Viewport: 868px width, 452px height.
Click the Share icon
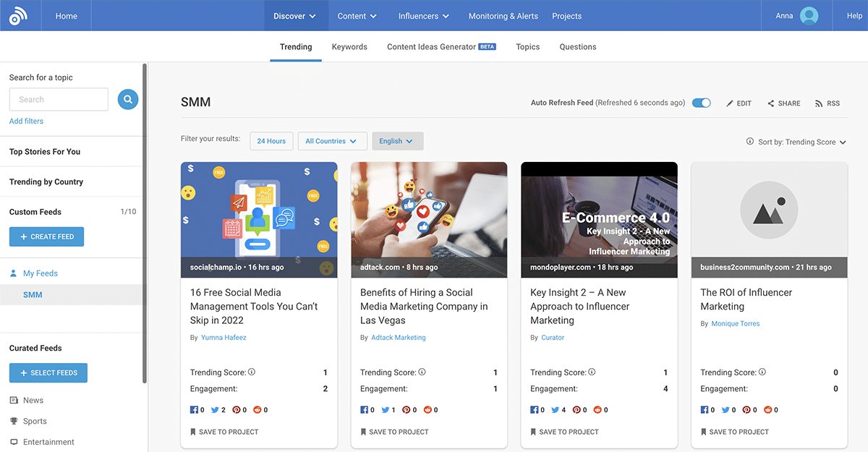(771, 103)
